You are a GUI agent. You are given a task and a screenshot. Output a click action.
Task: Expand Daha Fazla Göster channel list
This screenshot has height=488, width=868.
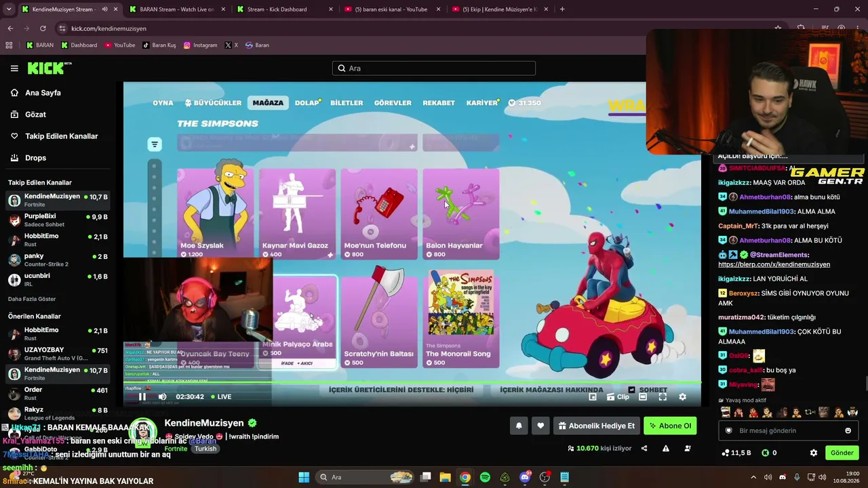coord(32,299)
